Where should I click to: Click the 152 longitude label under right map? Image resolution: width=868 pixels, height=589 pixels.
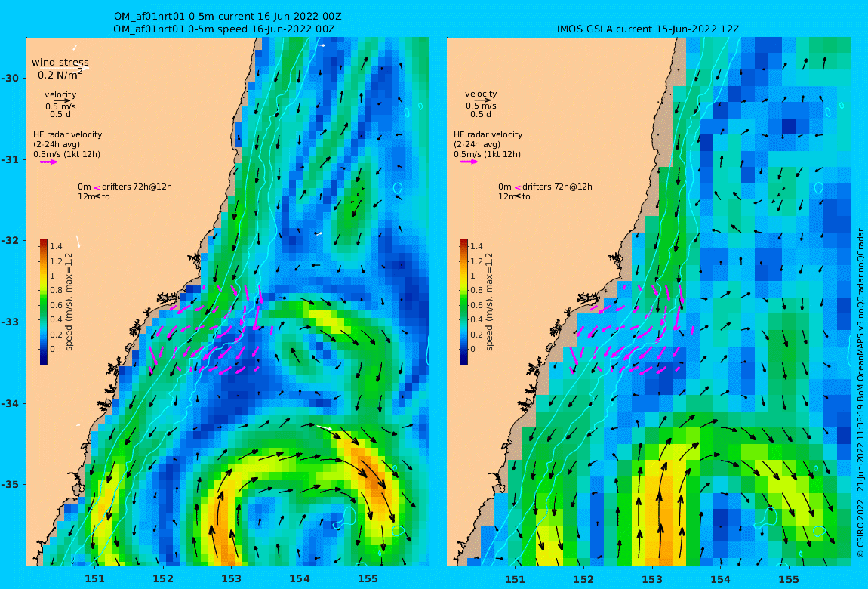point(583,579)
